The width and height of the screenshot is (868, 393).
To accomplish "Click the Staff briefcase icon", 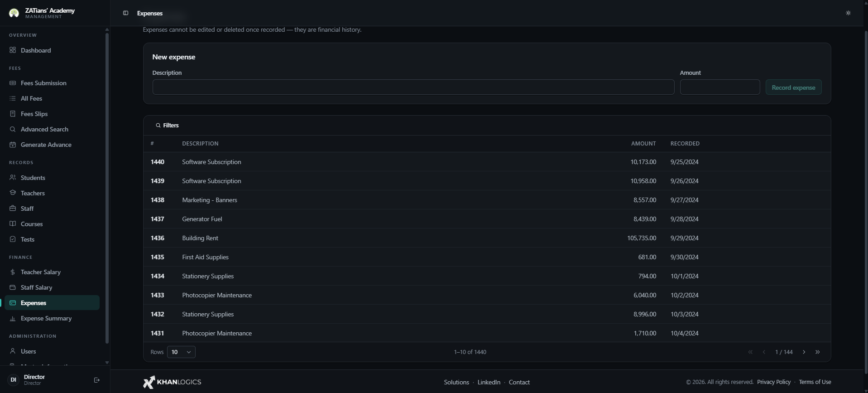I will point(13,209).
